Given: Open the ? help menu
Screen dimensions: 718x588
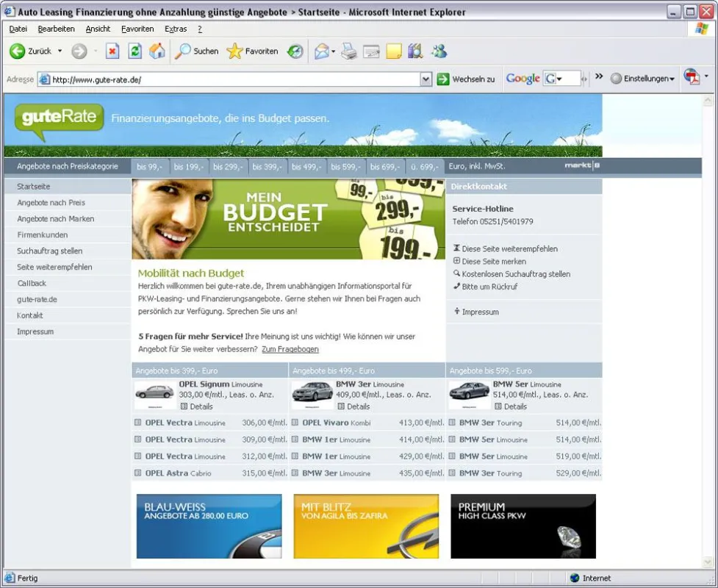Looking at the screenshot, I should pyautogui.click(x=200, y=29).
